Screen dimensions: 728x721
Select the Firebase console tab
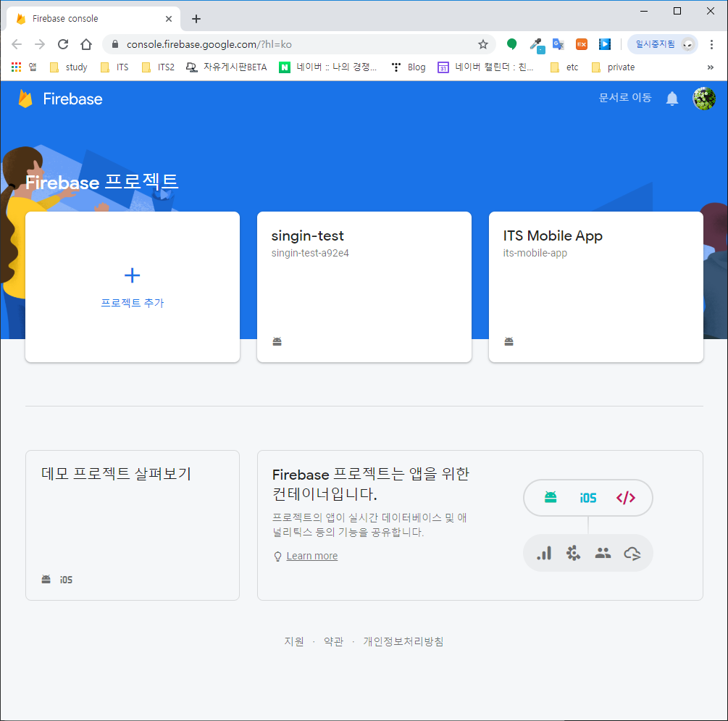tap(93, 19)
